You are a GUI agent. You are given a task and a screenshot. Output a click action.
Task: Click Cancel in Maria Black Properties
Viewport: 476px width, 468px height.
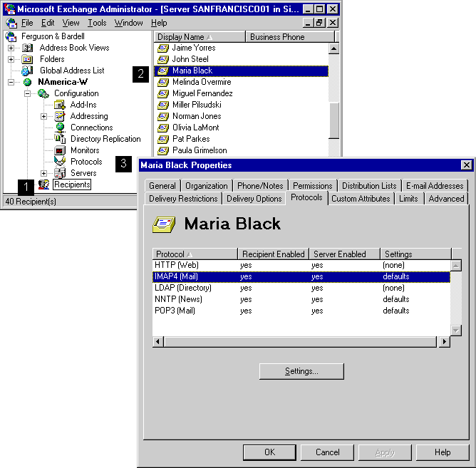(x=327, y=452)
